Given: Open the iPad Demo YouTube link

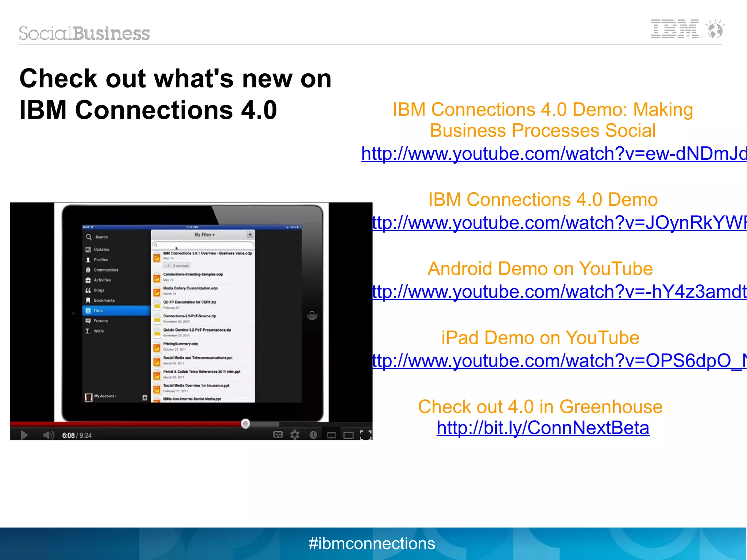Looking at the screenshot, I should (559, 360).
